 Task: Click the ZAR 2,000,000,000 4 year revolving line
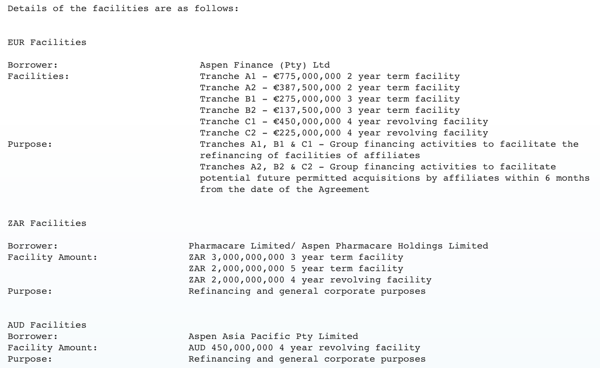coord(310,280)
